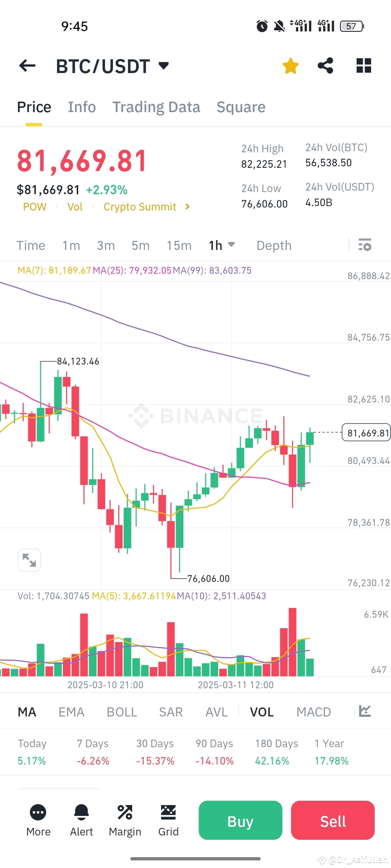Select the 15m timeframe

[179, 245]
